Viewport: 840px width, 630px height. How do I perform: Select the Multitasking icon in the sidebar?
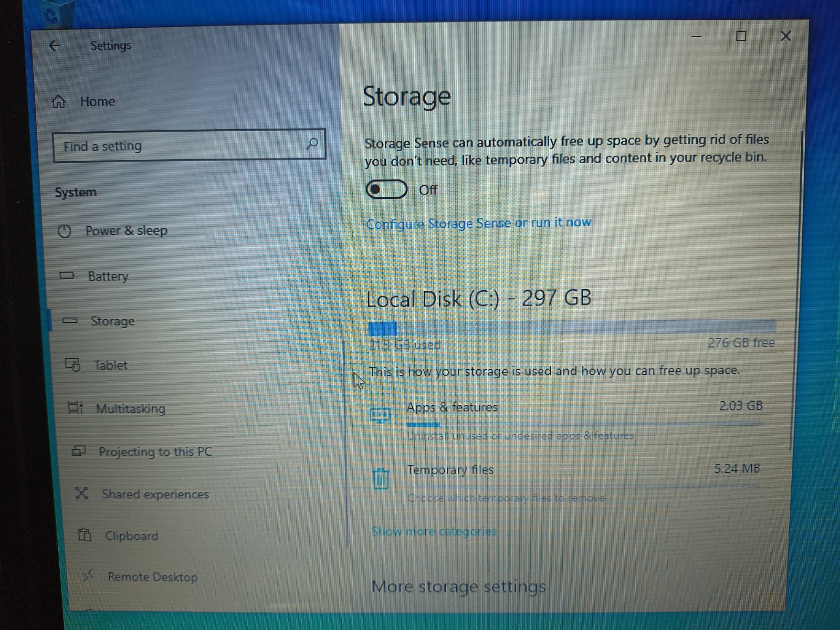76,407
